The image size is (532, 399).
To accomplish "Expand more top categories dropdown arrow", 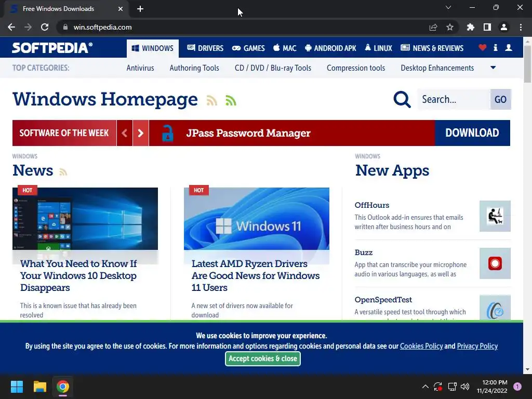I will click(x=494, y=68).
